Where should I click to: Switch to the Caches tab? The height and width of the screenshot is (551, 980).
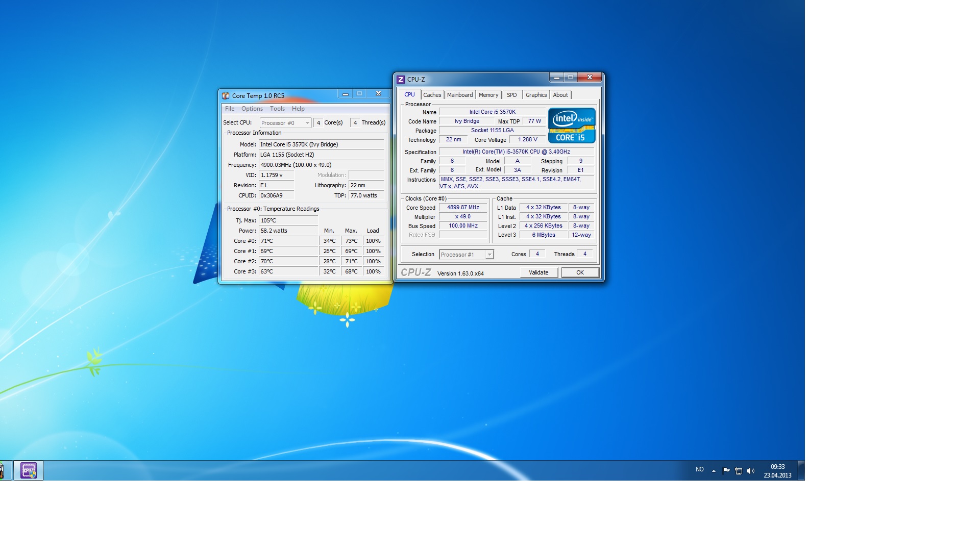pos(432,95)
